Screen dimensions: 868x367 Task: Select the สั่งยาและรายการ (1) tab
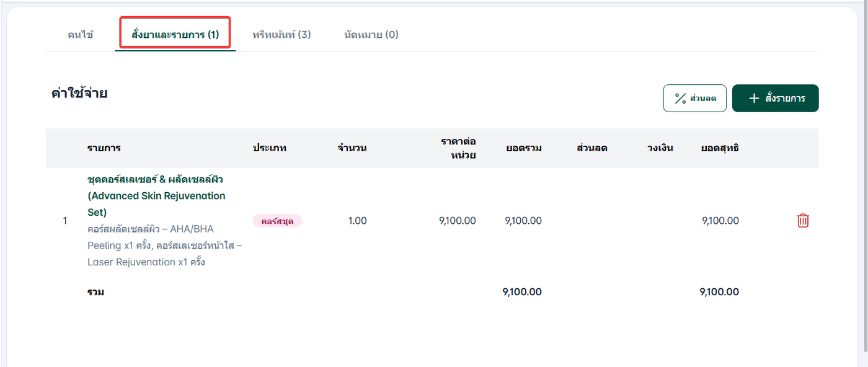click(175, 35)
